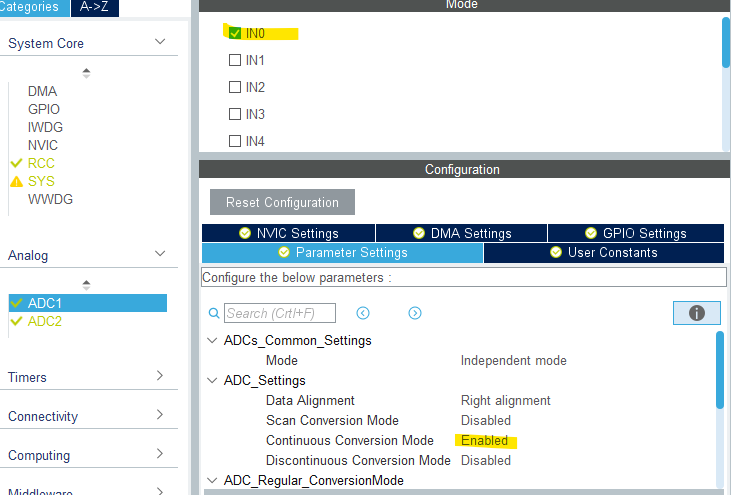Open RCC under System Core

pyautogui.click(x=41, y=163)
